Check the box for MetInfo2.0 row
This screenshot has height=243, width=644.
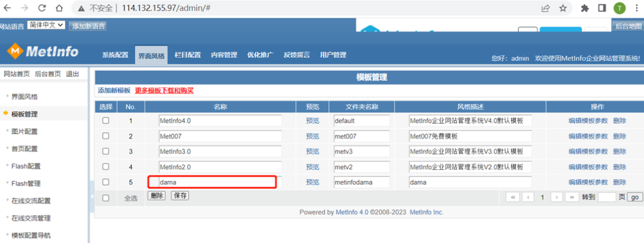pos(106,167)
